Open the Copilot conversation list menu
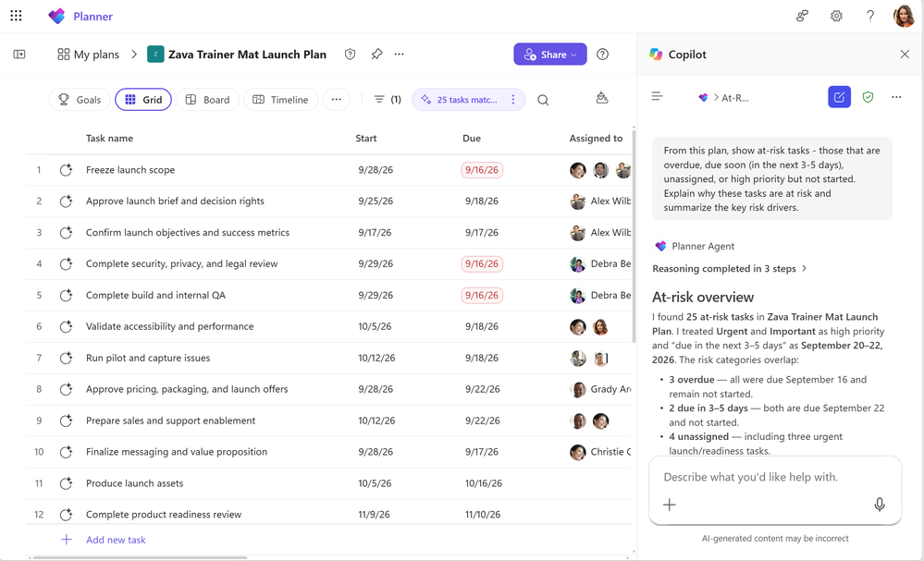 pyautogui.click(x=657, y=96)
